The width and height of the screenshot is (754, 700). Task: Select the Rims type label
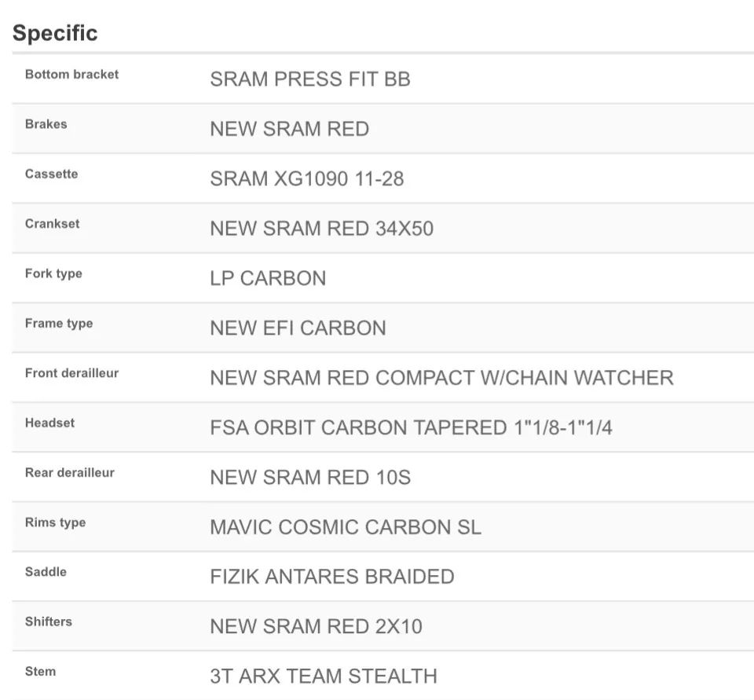(x=55, y=522)
